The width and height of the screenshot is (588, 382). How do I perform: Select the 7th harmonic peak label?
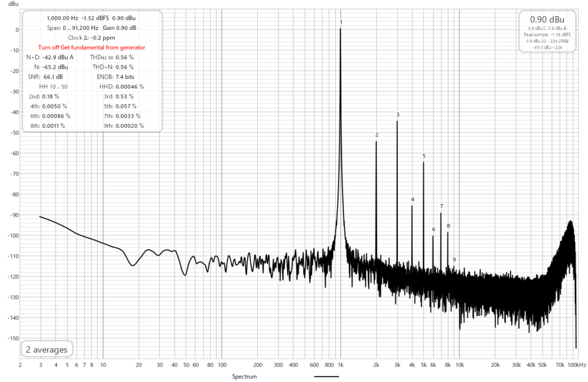click(x=442, y=206)
